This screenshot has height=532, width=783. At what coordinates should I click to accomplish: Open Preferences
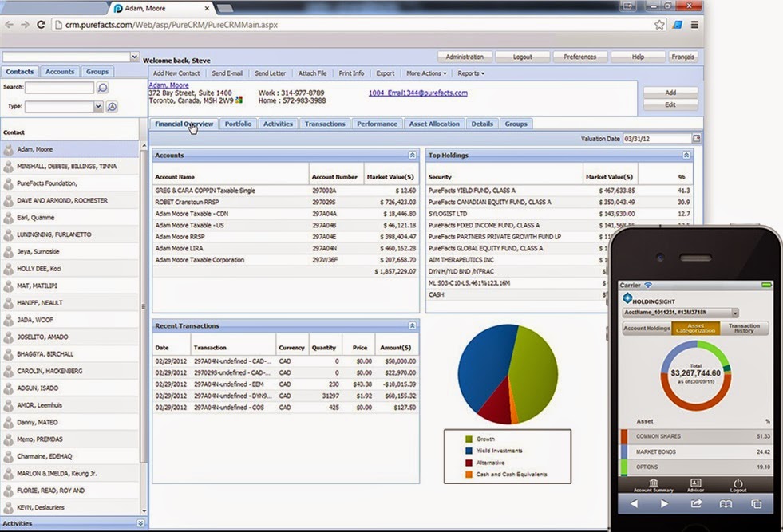coord(580,57)
